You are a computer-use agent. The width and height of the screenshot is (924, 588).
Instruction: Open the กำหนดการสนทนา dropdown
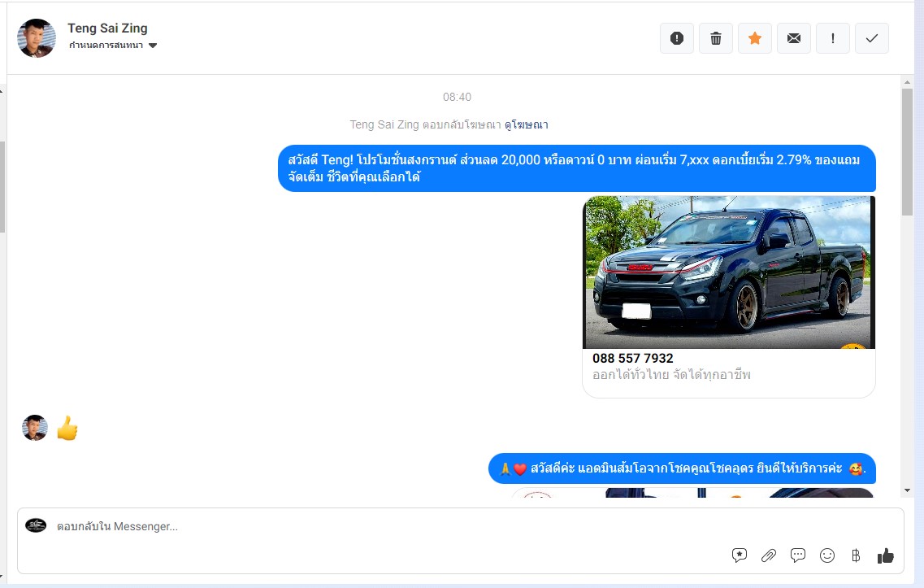(x=113, y=46)
